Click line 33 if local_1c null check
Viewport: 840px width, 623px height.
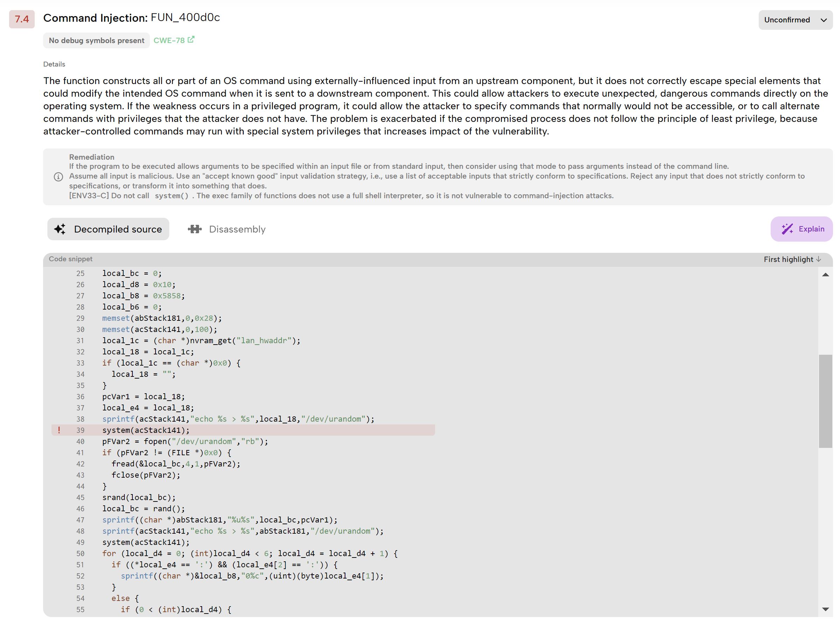coord(171,363)
